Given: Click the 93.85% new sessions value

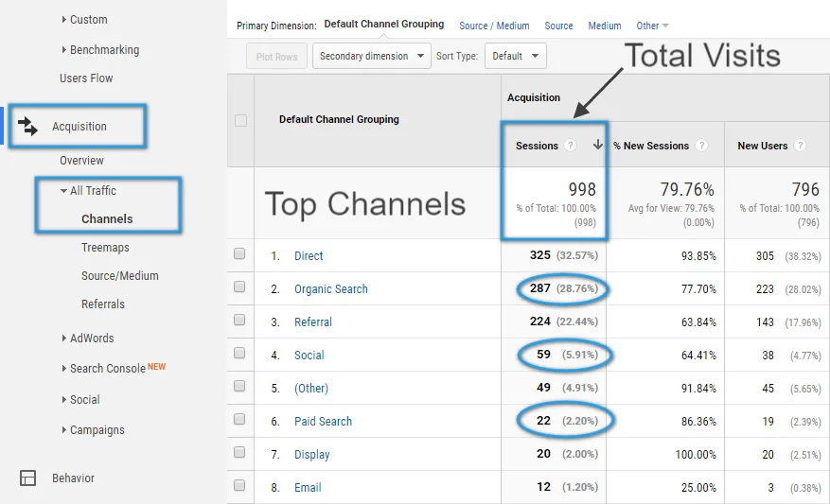Looking at the screenshot, I should click(x=698, y=256).
